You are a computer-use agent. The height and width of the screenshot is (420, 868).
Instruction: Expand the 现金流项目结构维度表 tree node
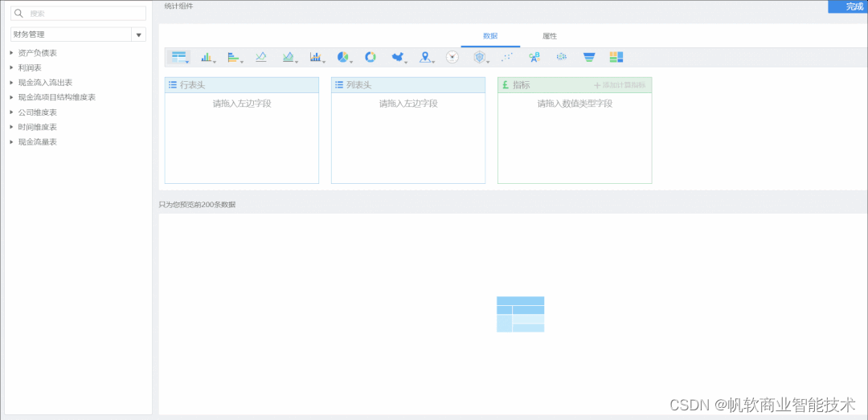click(x=11, y=97)
